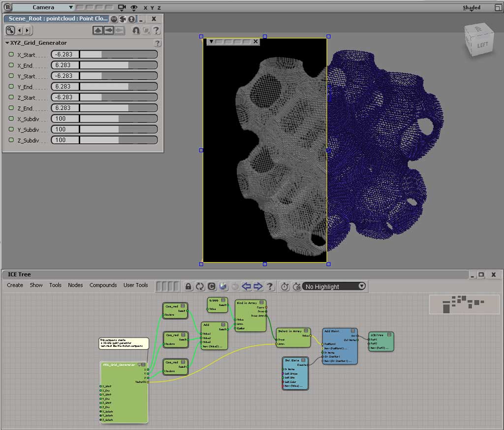The image size is (504, 430).
Task: Click the lock icon in ICE Tree toolbar
Action: click(189, 286)
